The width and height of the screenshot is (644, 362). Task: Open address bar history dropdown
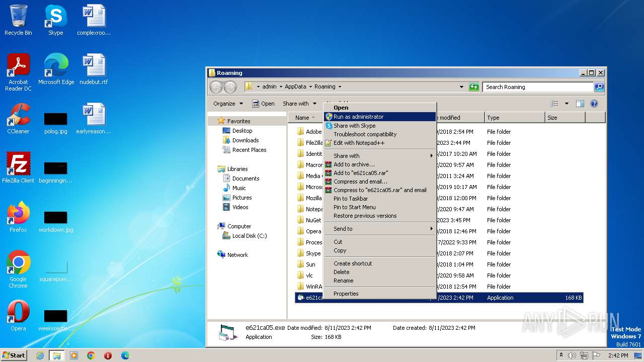[x=461, y=87]
